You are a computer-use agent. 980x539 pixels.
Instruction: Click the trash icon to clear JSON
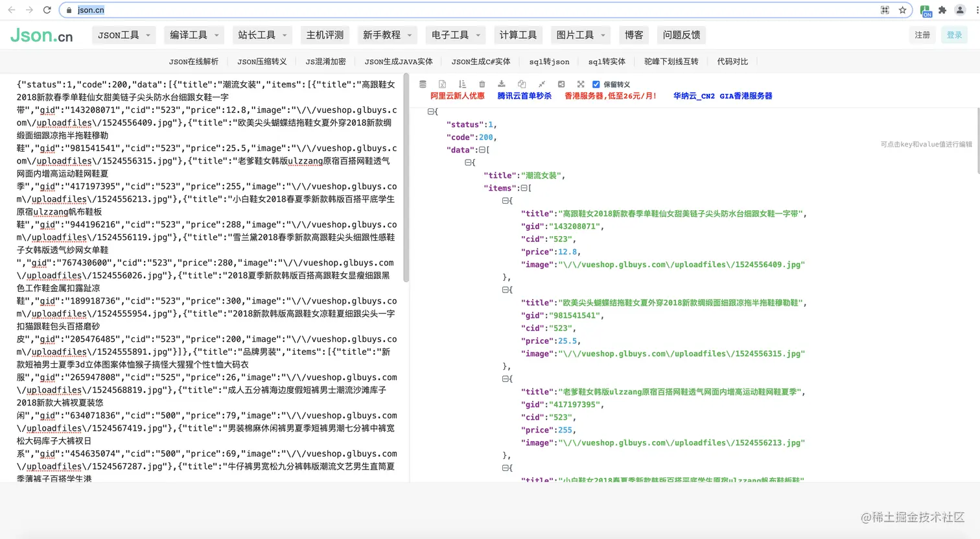482,84
